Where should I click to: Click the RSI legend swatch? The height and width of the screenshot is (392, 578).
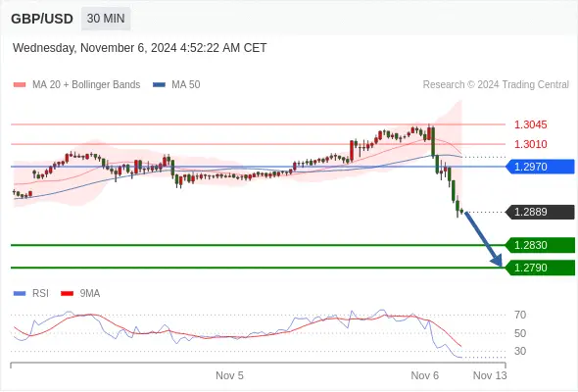[20, 294]
